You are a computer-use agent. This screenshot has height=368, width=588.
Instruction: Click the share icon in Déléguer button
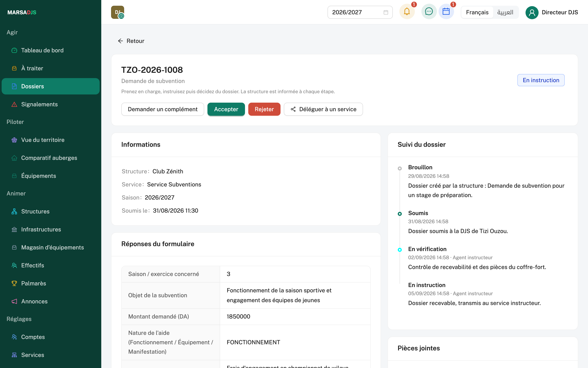(x=293, y=109)
